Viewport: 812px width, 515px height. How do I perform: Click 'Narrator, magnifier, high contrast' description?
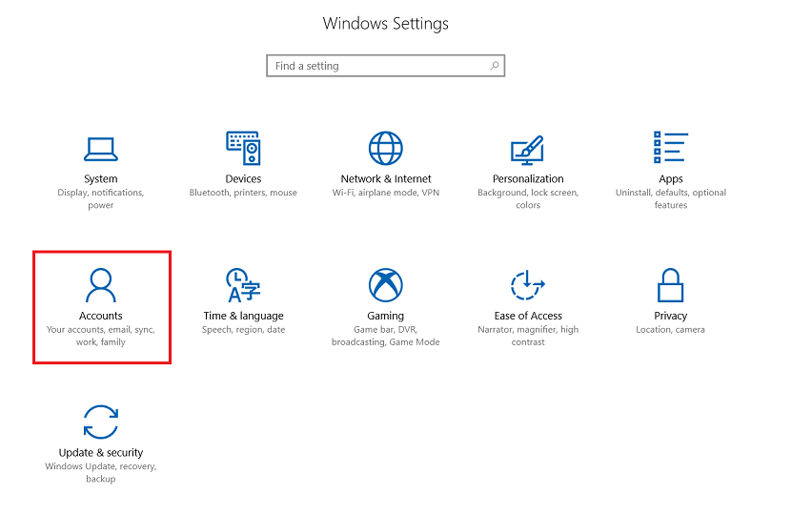(528, 336)
